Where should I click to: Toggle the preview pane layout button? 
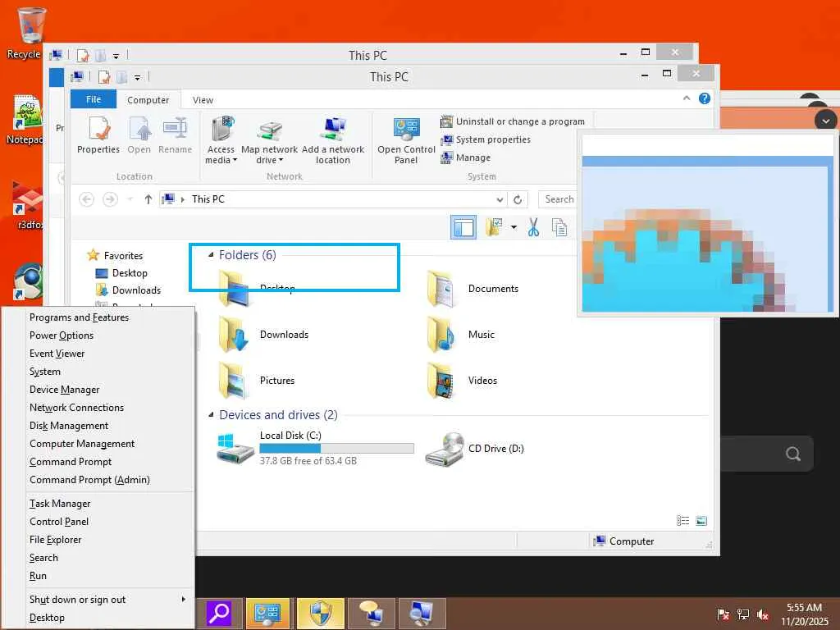click(463, 228)
